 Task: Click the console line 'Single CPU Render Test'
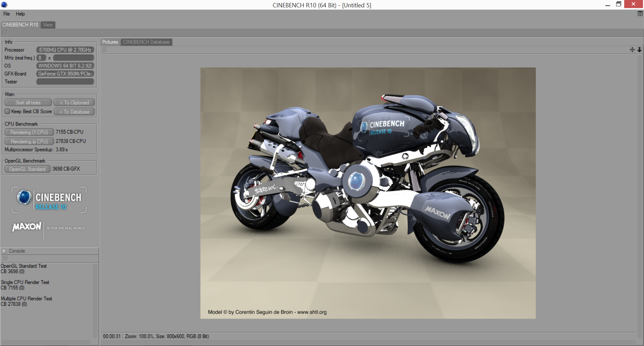pyautogui.click(x=25, y=282)
